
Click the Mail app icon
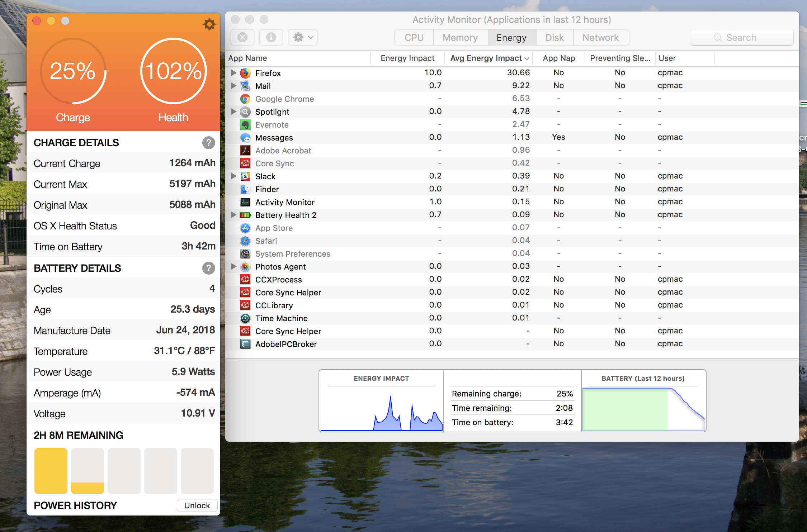(x=245, y=86)
